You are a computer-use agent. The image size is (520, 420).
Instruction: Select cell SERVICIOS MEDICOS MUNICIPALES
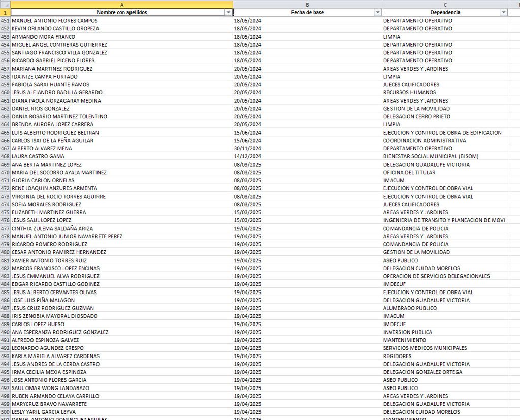(x=445, y=348)
